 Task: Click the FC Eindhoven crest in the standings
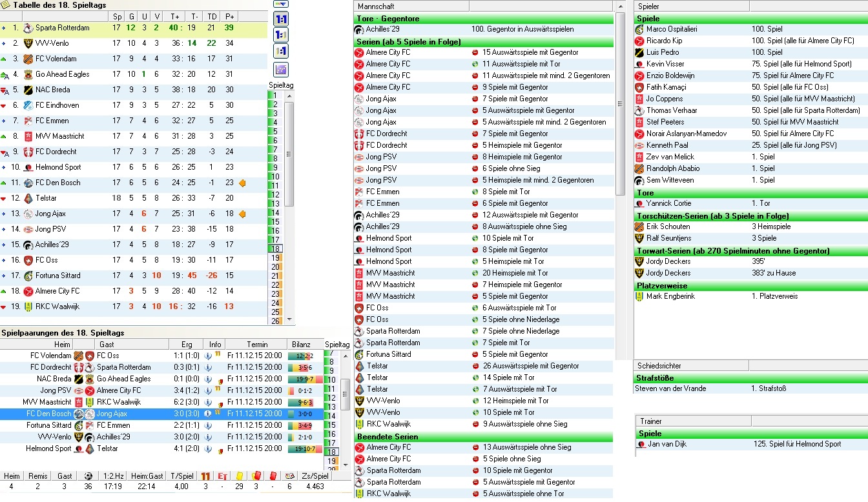click(x=28, y=106)
